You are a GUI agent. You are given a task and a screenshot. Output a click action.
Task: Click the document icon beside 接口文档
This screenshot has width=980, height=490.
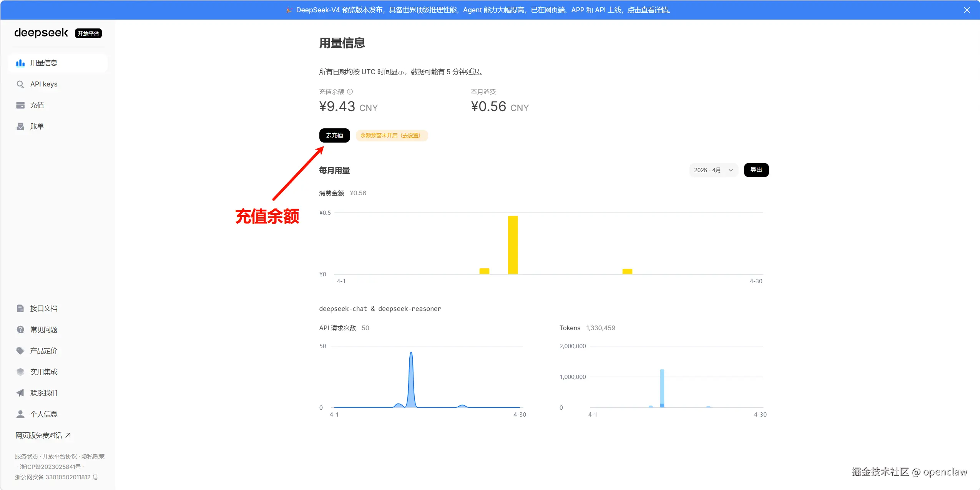(20, 308)
